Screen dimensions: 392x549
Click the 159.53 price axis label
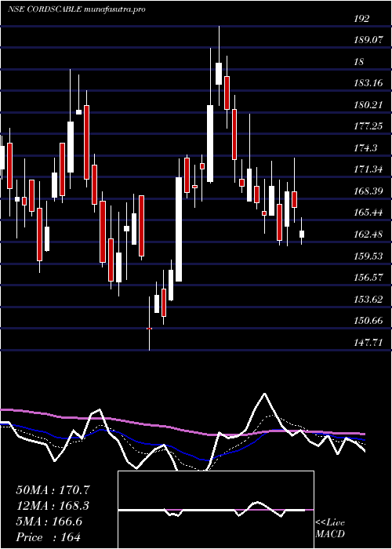(368, 256)
